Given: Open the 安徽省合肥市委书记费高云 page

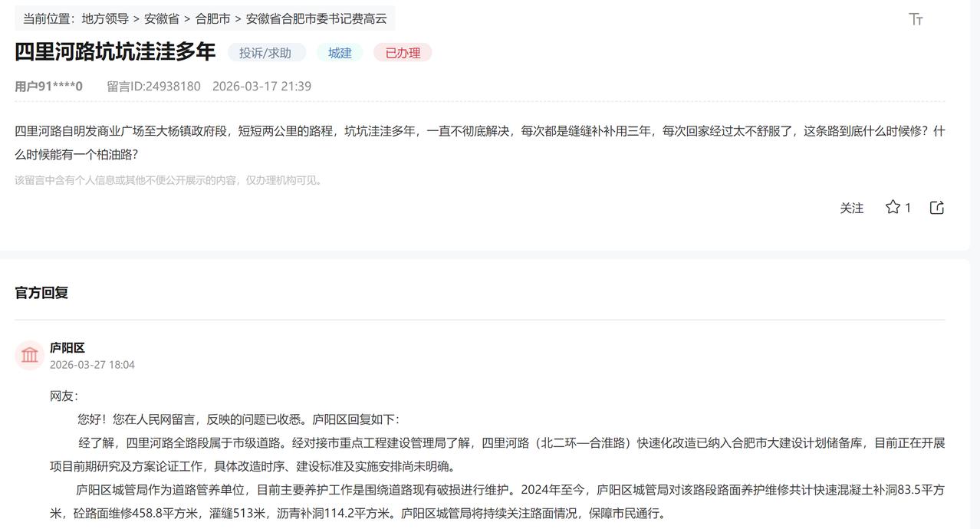Looking at the screenshot, I should pos(314,18).
